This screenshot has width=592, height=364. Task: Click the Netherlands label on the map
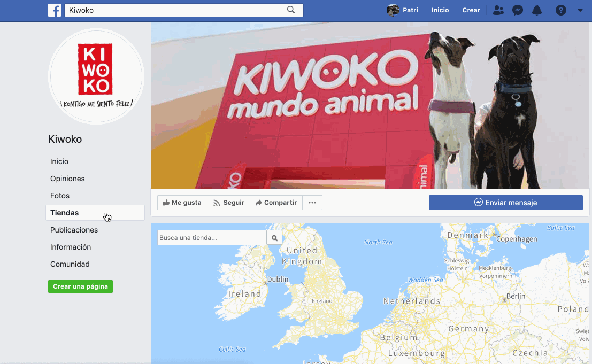pyautogui.click(x=412, y=301)
